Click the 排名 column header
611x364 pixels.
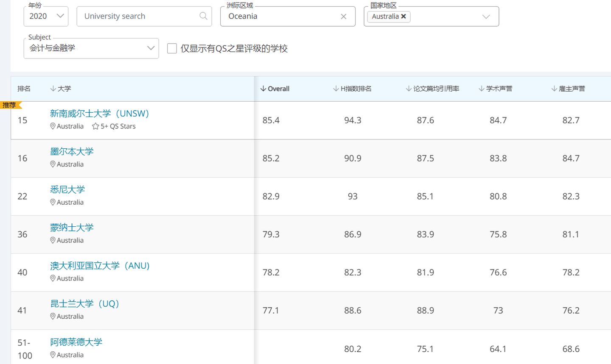24,89
